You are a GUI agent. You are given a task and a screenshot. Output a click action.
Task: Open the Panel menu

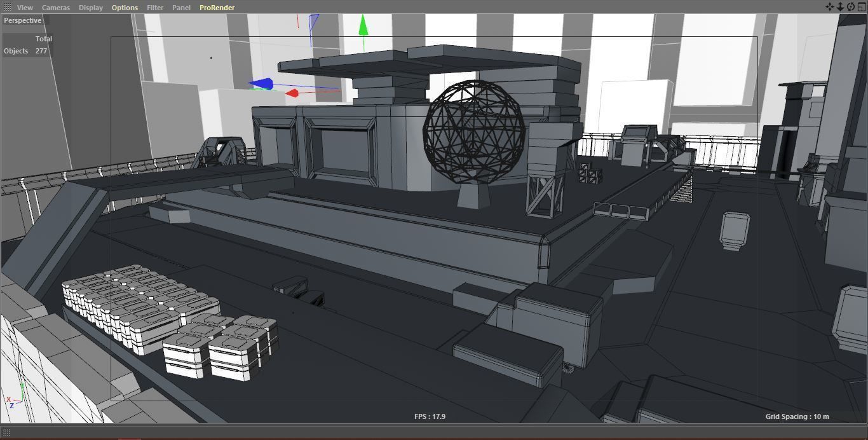tap(181, 8)
